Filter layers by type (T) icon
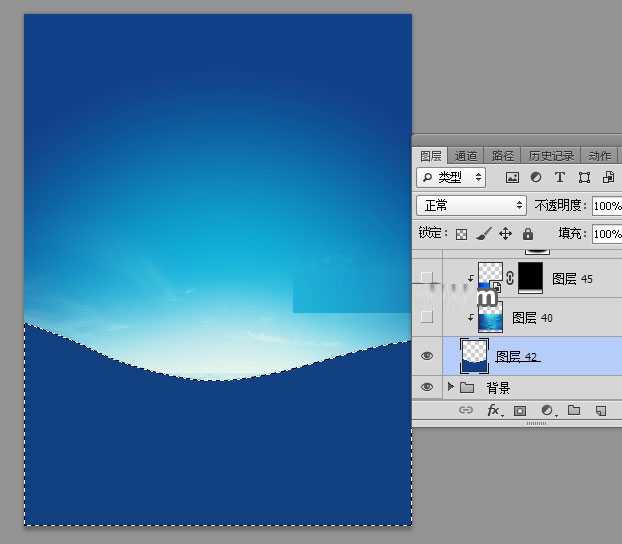Screen dimensions: 622x544 click(x=559, y=177)
